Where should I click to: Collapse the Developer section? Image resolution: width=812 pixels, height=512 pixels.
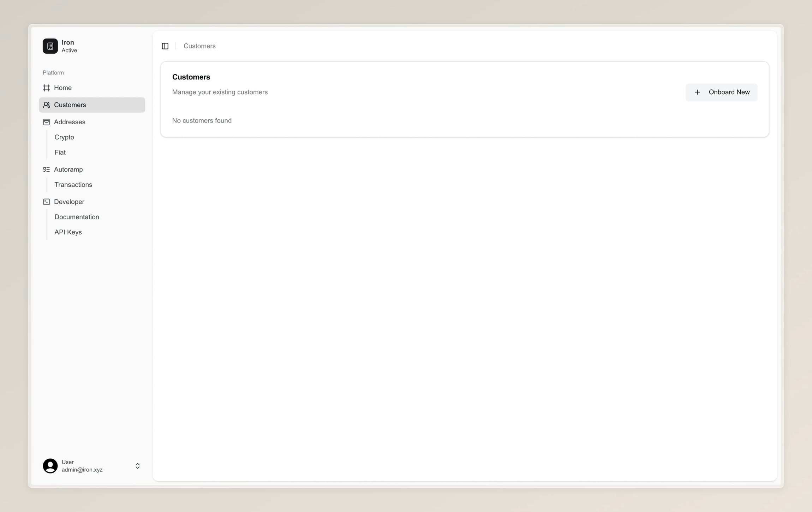(69, 202)
